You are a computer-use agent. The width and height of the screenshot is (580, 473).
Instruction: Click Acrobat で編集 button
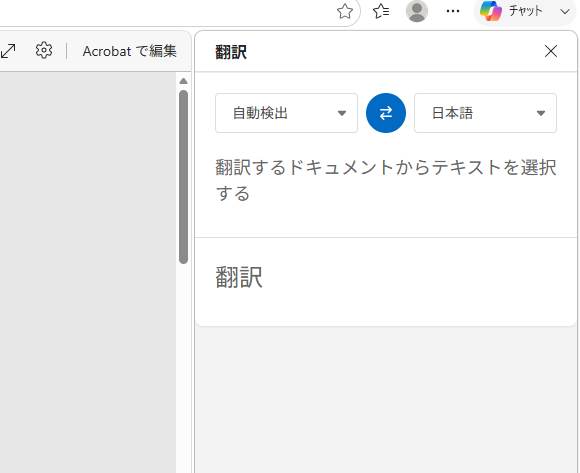click(129, 51)
